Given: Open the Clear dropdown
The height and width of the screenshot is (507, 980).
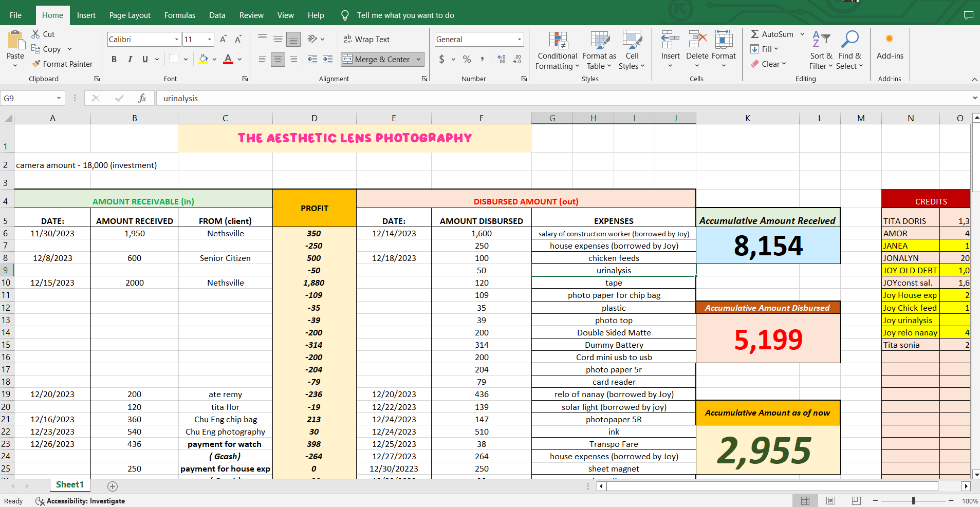Looking at the screenshot, I should coord(769,64).
